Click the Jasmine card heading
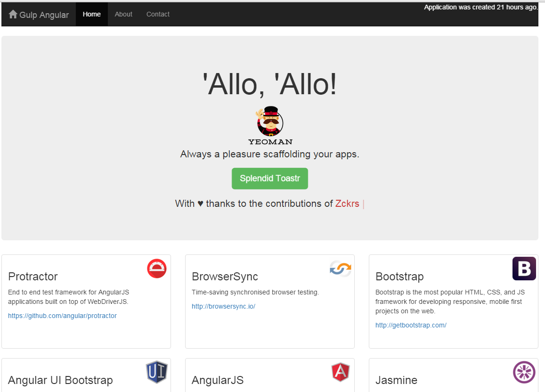The width and height of the screenshot is (545, 392). (396, 380)
